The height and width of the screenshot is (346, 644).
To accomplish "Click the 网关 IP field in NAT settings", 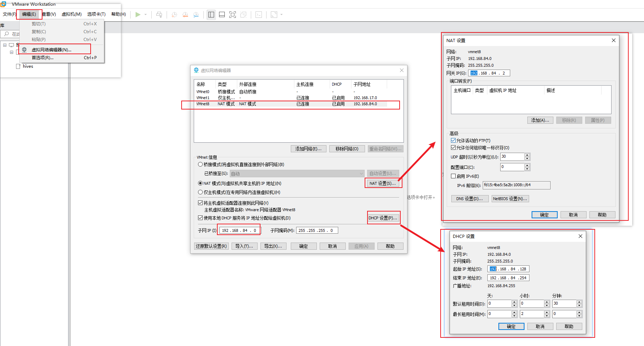I will 489,73.
